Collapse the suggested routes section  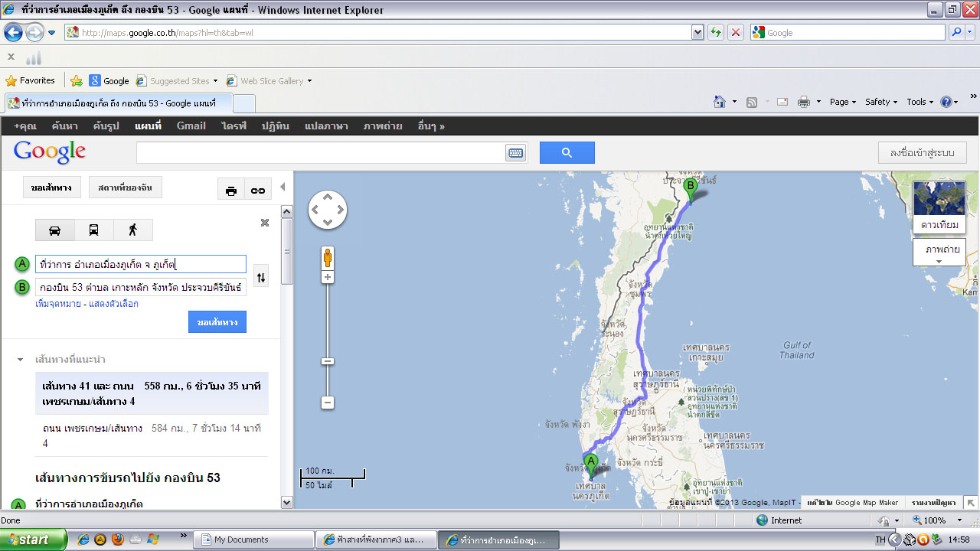(x=21, y=360)
